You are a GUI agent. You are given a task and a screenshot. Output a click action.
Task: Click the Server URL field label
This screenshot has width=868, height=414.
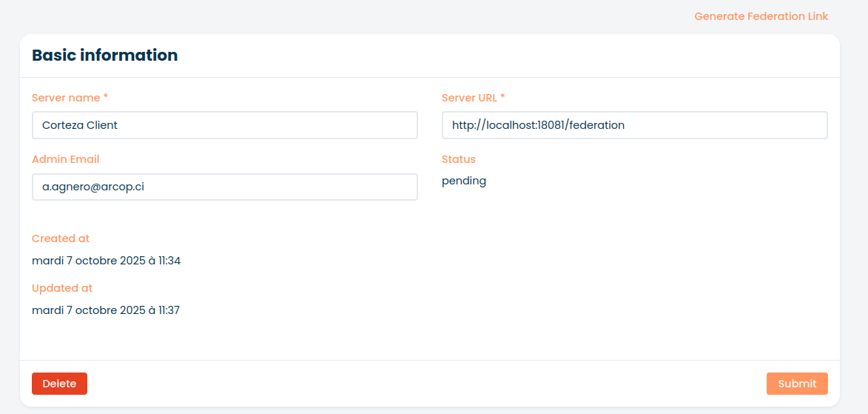pos(469,98)
